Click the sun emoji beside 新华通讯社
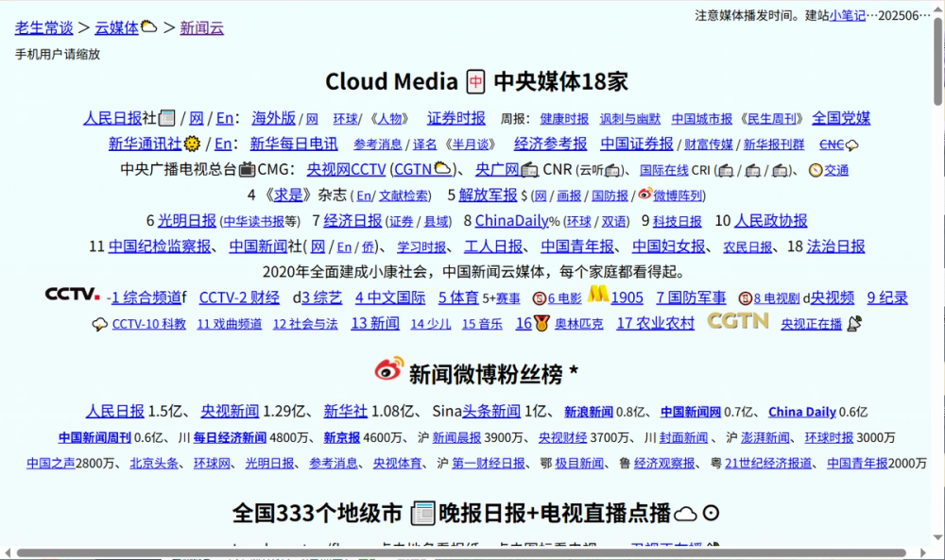 (192, 144)
